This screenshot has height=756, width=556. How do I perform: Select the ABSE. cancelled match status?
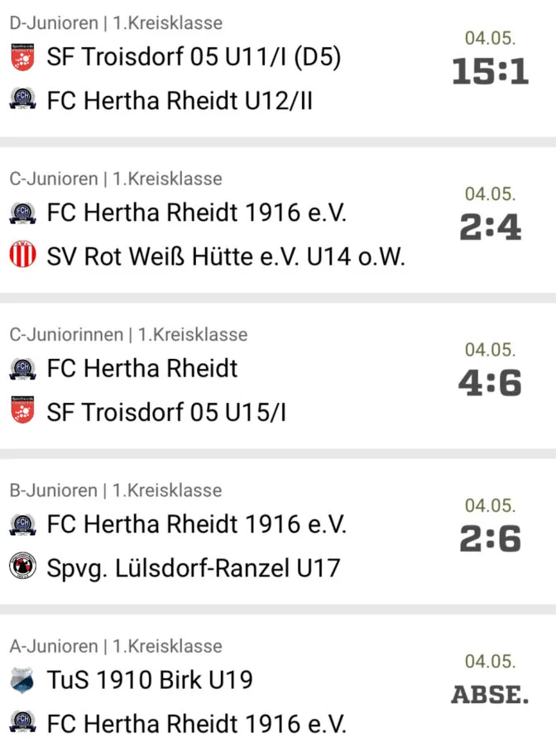click(x=490, y=695)
